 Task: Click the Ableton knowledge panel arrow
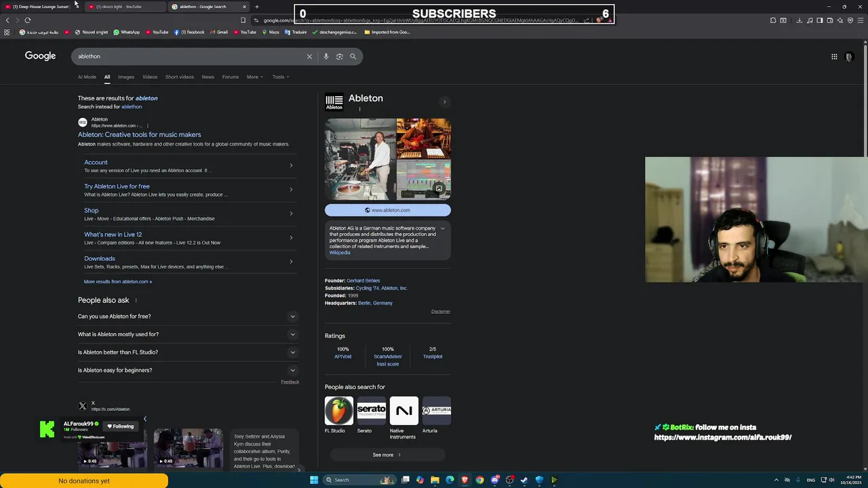click(445, 102)
